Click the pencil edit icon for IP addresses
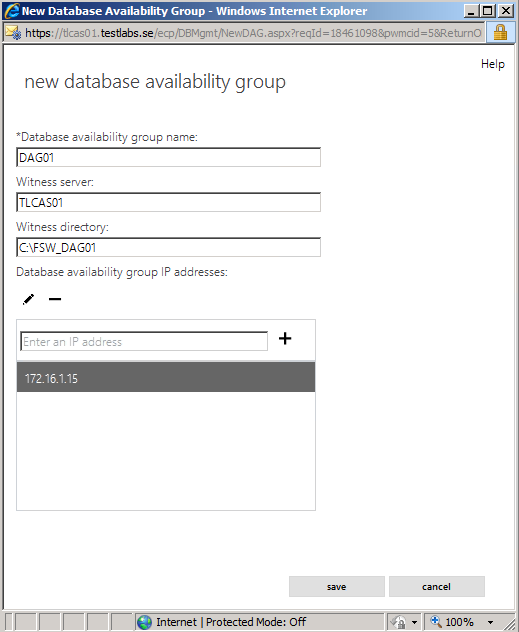The height and width of the screenshot is (632, 519). coord(28,299)
